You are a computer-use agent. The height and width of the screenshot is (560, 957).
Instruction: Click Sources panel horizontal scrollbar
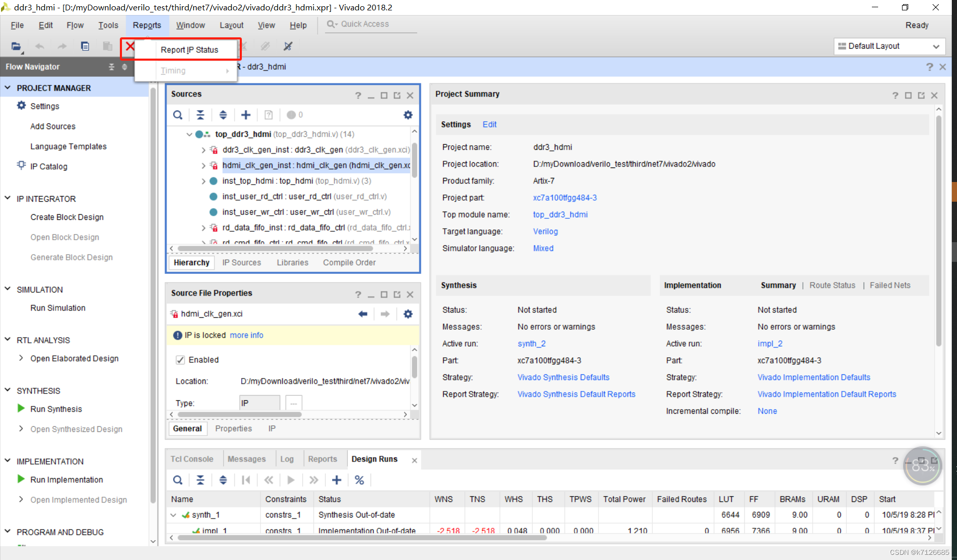[x=275, y=248]
